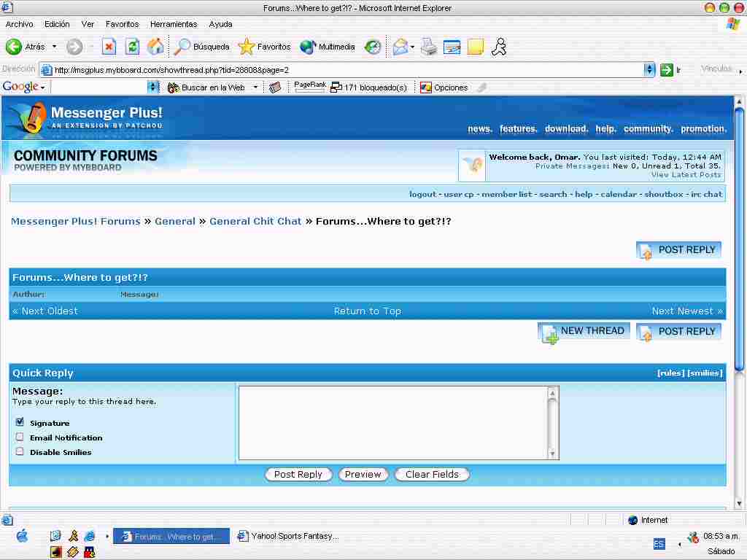Screen dimensions: 747x560
Task: Open the Ver menu
Action: [x=88, y=24]
